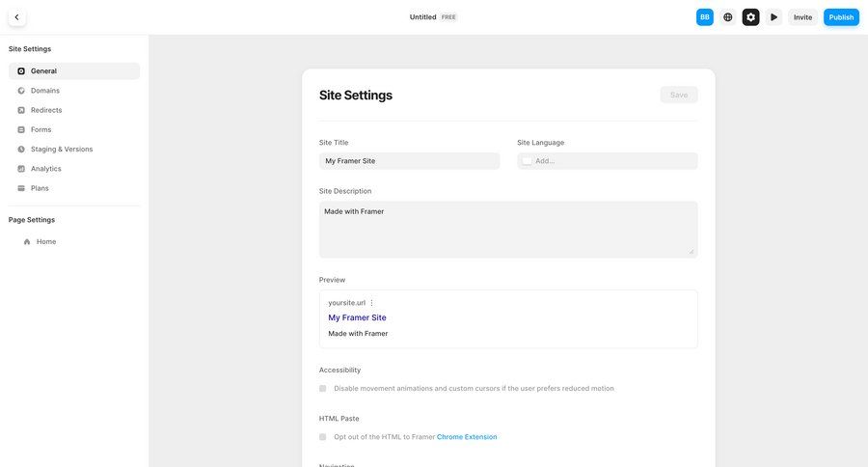Click into the Site Description textarea

(508, 230)
